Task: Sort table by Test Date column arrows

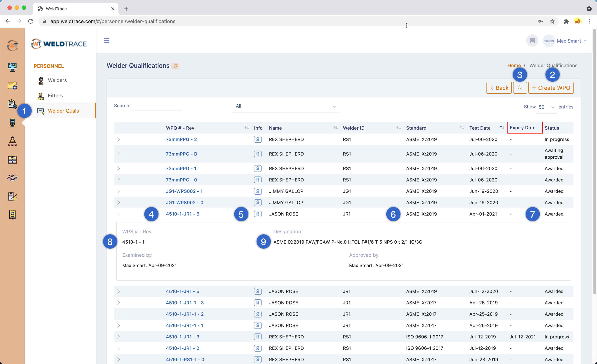Action: click(x=502, y=128)
